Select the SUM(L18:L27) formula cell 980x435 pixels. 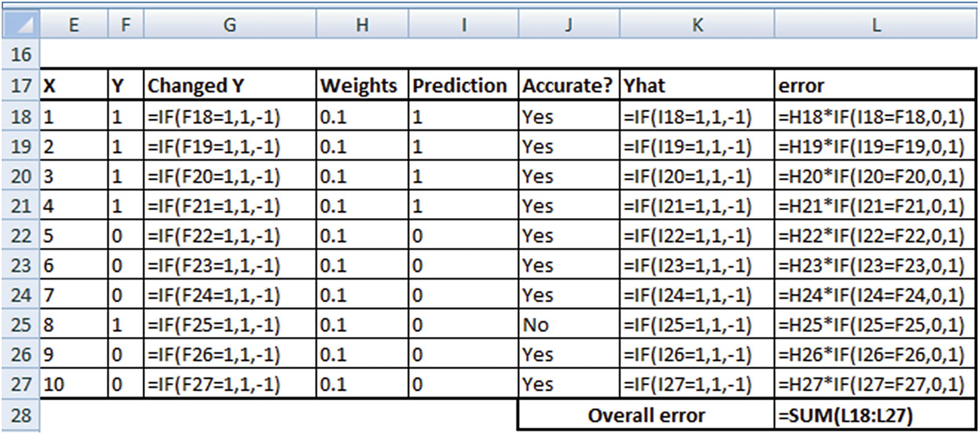tap(875, 416)
